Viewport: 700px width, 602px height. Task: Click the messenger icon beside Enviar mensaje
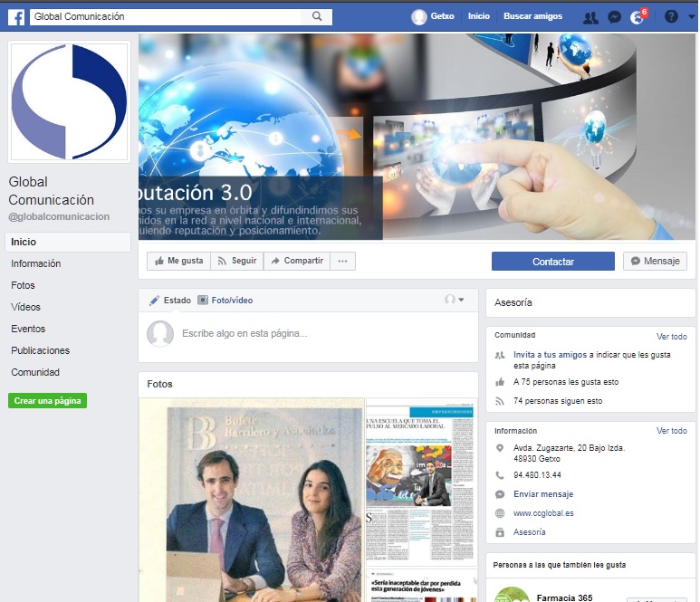point(500,494)
